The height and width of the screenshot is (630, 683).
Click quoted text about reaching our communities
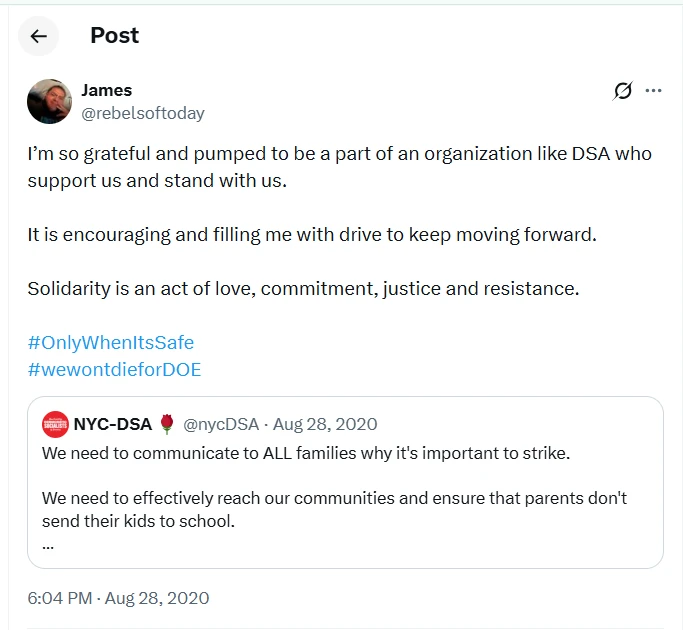click(x=334, y=509)
